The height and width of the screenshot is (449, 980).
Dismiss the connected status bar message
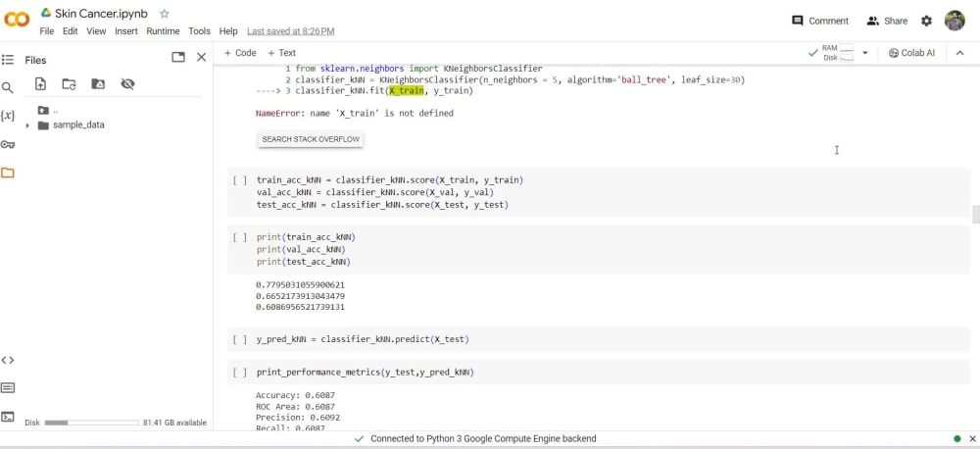972,439
